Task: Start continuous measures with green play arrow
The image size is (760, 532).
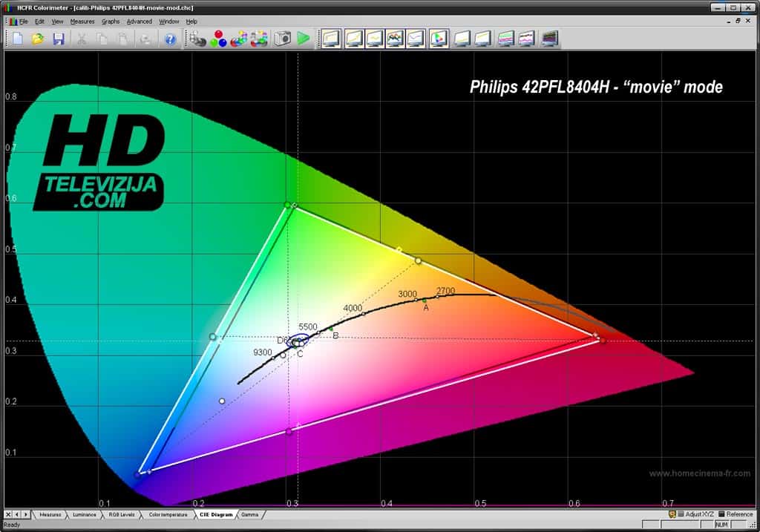Action: pyautogui.click(x=304, y=39)
